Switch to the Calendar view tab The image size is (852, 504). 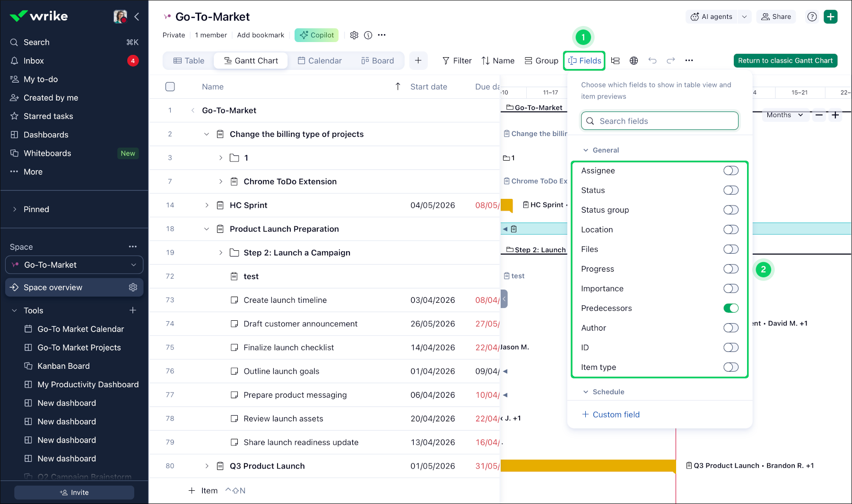coord(320,60)
